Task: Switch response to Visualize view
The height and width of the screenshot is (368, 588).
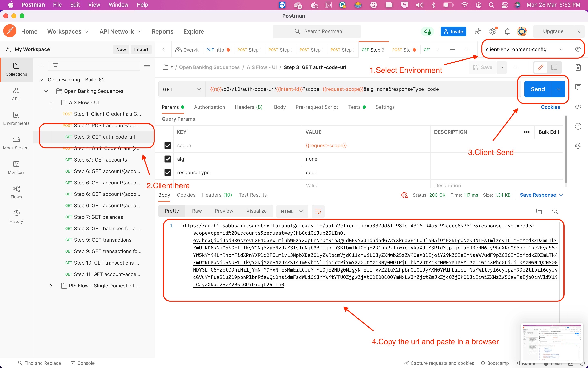Action: [256, 211]
